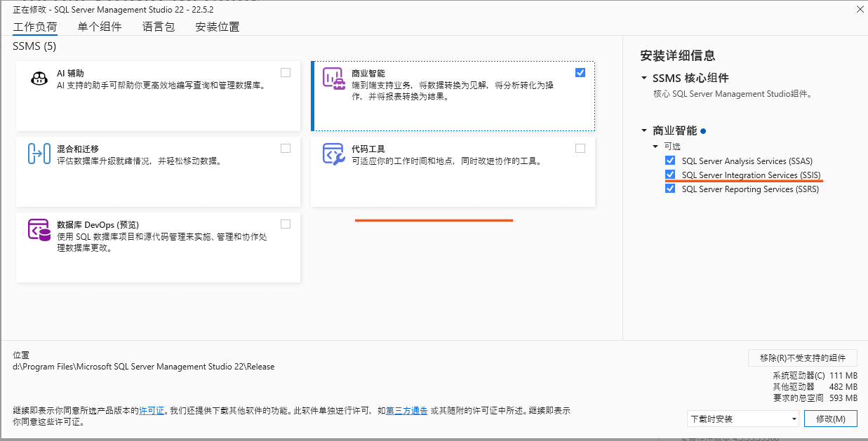Image resolution: width=868 pixels, height=441 pixels.
Task: Open the 单个组件 tab
Action: pos(100,27)
